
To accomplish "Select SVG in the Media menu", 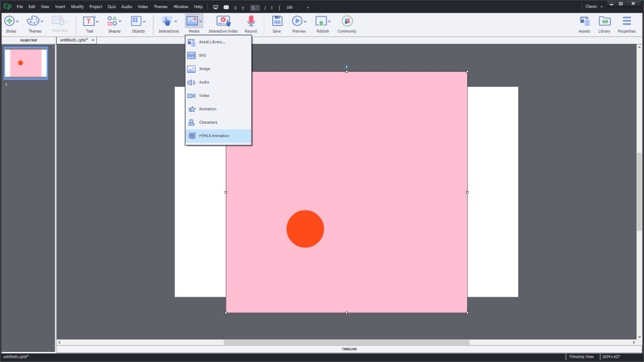I will coord(203,55).
